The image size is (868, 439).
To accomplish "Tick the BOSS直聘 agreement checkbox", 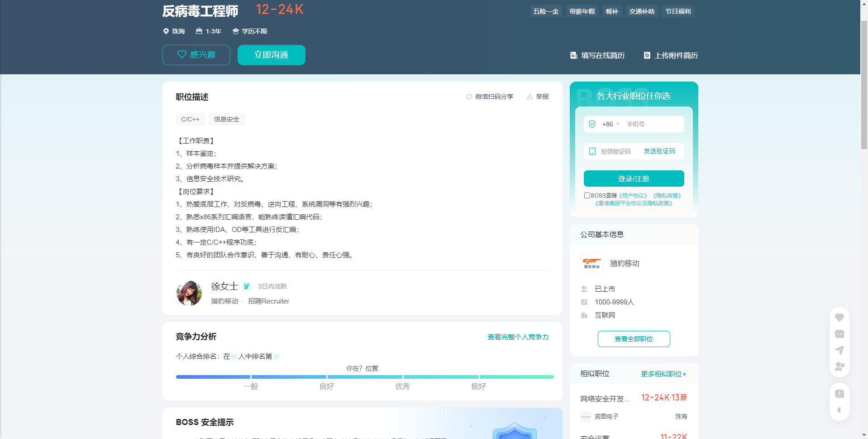I will click(587, 196).
